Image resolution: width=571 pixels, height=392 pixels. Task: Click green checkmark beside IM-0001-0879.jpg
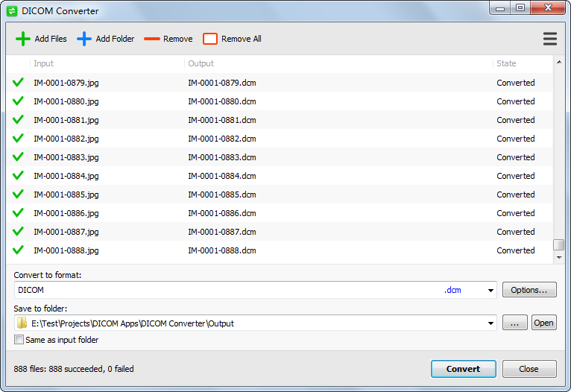coord(19,83)
